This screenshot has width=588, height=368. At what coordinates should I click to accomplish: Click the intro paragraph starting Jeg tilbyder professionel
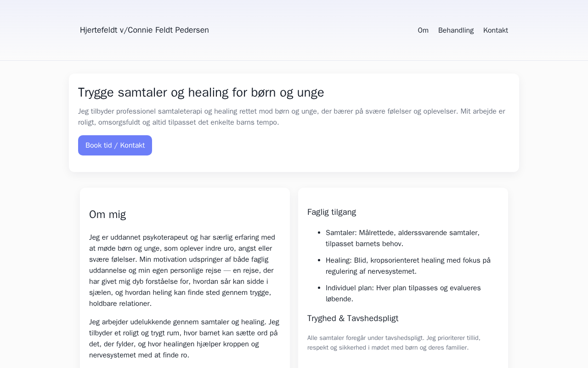(291, 117)
